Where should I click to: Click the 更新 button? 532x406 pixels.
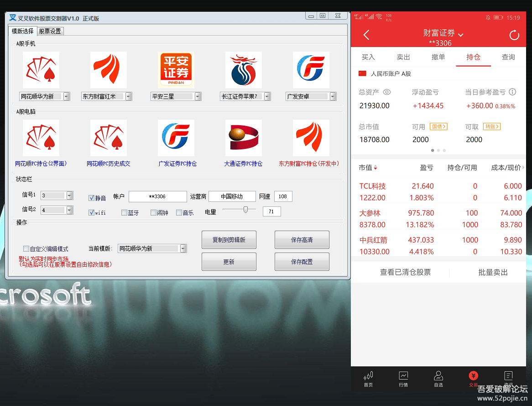click(x=229, y=262)
